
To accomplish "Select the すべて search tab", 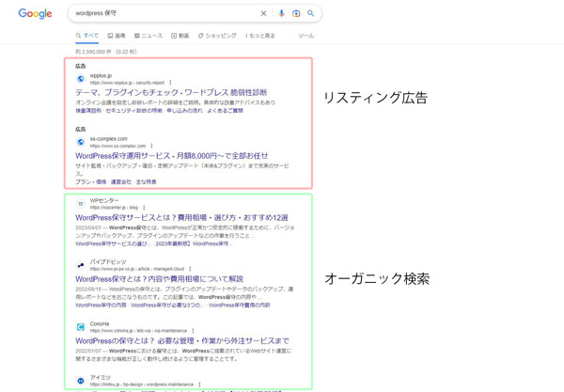I will [x=87, y=35].
